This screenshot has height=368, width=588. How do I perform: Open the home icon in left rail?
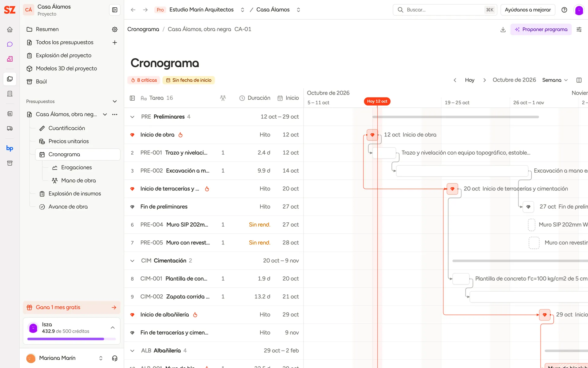coord(10,29)
